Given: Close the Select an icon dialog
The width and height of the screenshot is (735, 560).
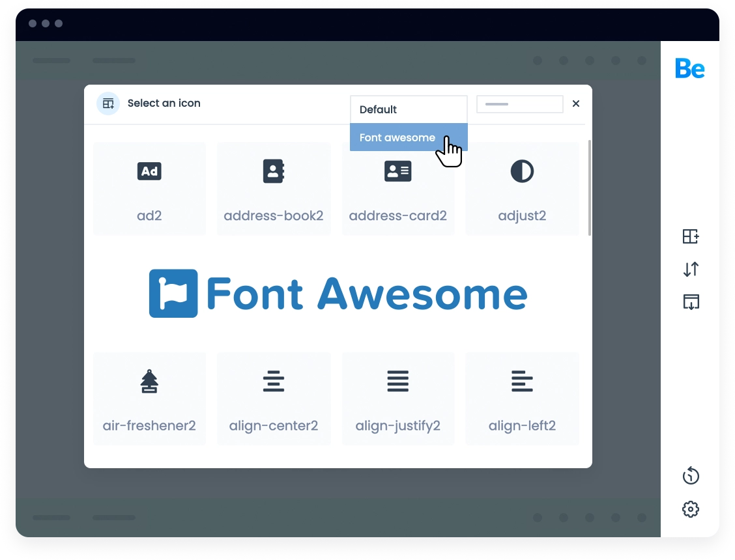Looking at the screenshot, I should coord(576,104).
